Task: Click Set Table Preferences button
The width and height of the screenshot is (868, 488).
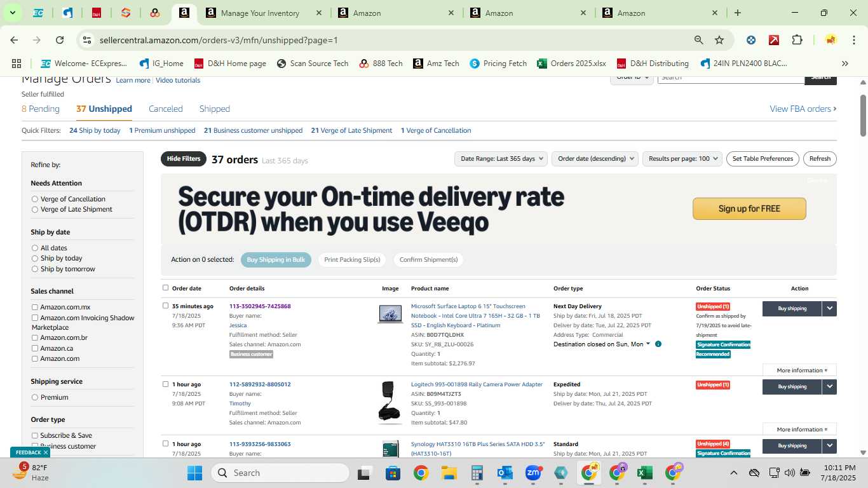Action: click(x=763, y=159)
